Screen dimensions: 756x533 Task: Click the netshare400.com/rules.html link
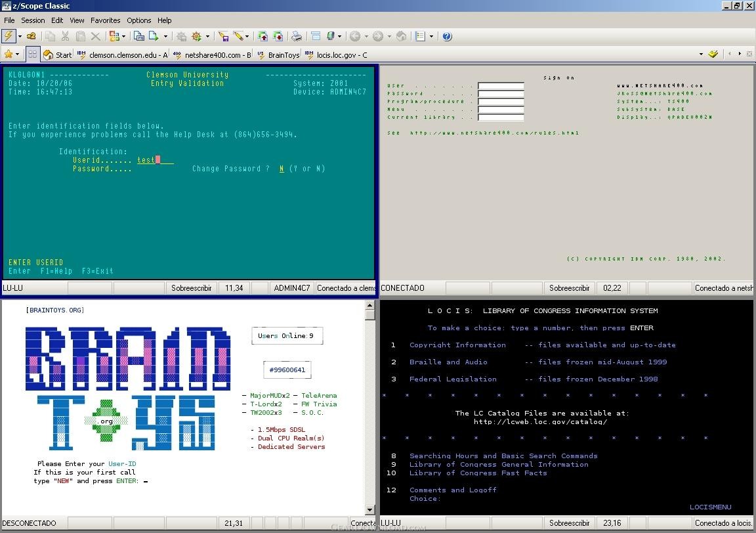(494, 133)
